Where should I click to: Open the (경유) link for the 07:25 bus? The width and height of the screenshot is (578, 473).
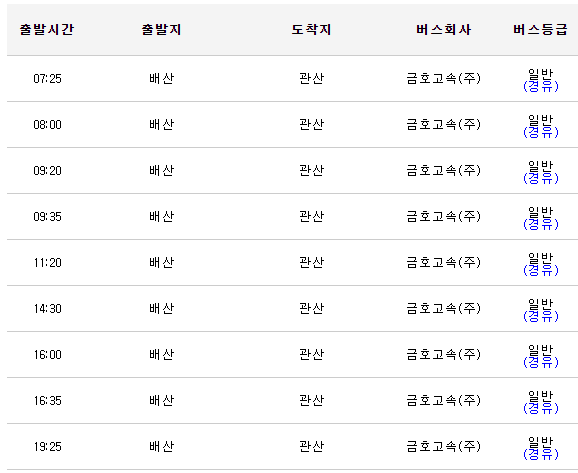[x=541, y=86]
